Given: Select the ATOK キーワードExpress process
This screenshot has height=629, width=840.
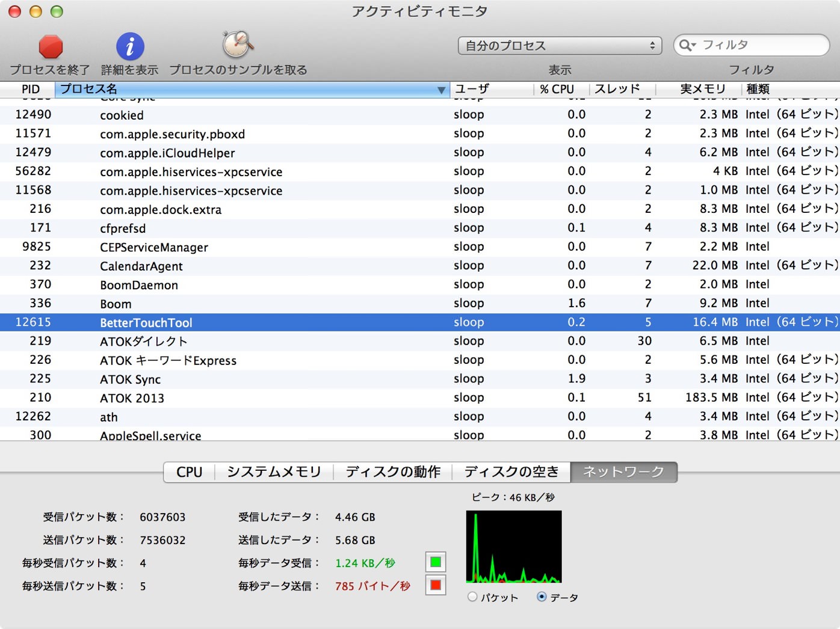Looking at the screenshot, I should pyautogui.click(x=420, y=360).
